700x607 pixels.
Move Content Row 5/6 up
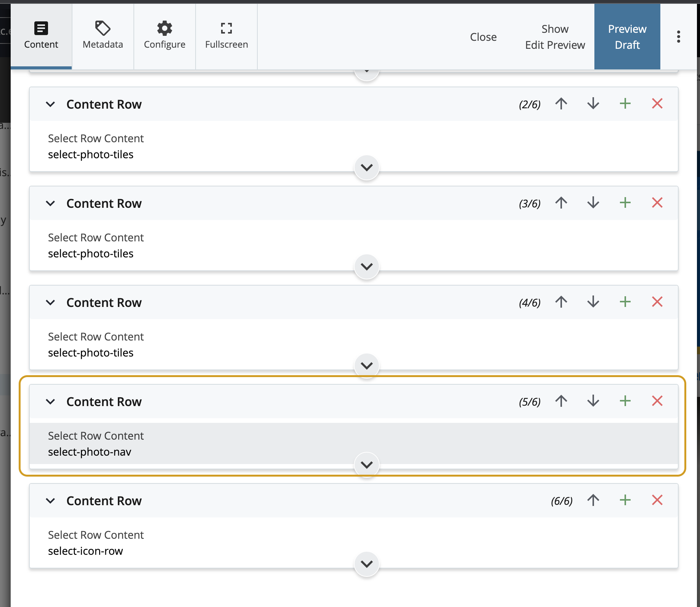[x=561, y=401]
